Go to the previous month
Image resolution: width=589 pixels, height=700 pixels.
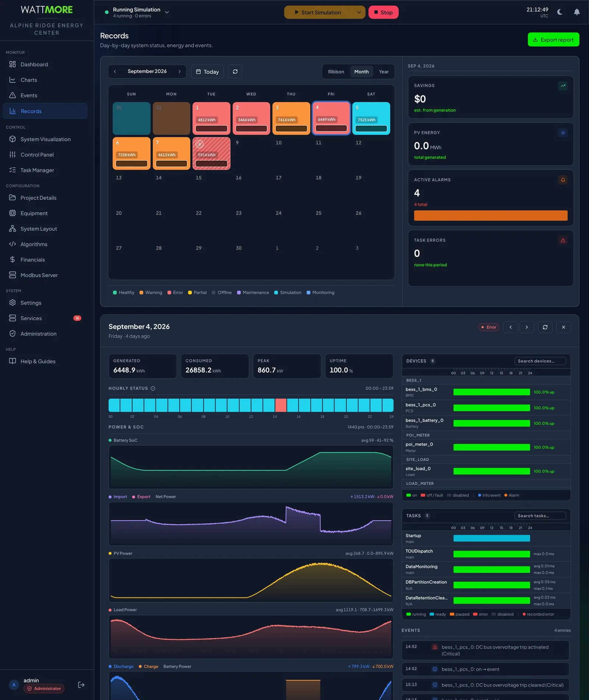click(x=115, y=71)
